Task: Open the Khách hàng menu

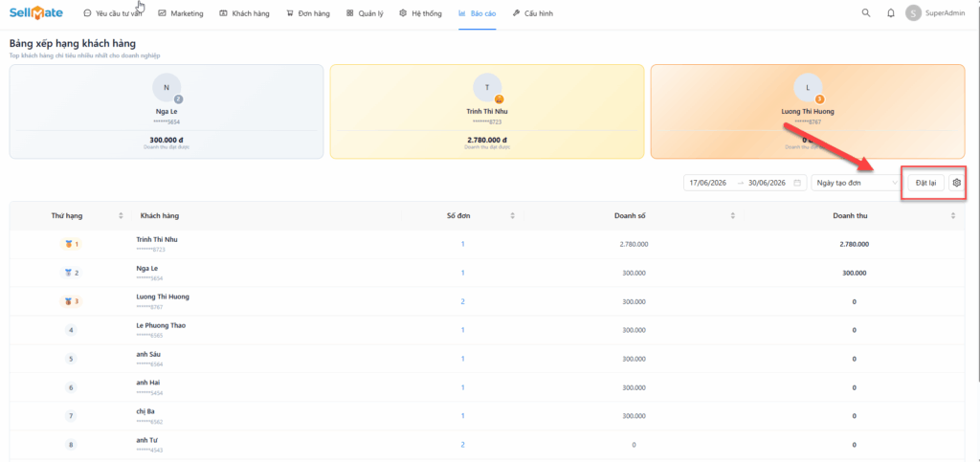Action: pos(244,13)
